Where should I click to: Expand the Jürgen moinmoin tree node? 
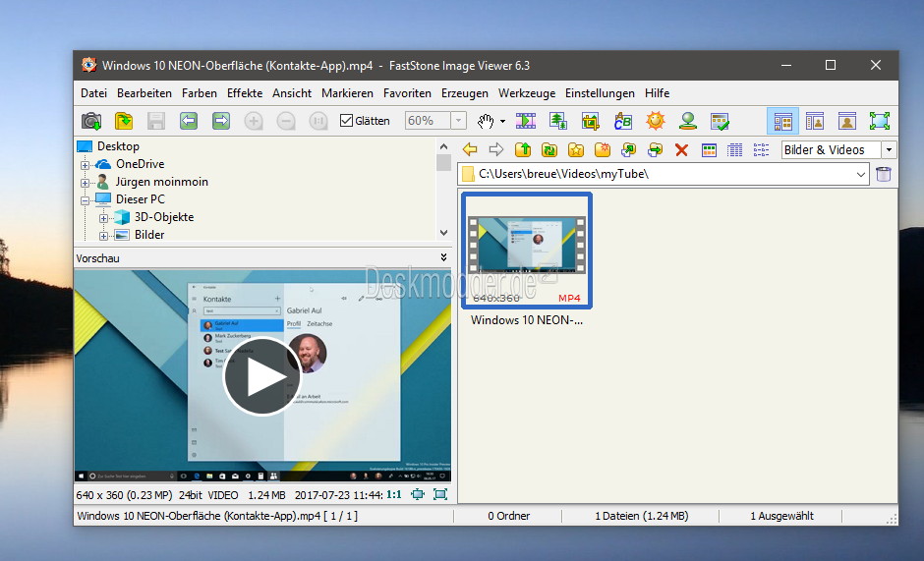[85, 183]
